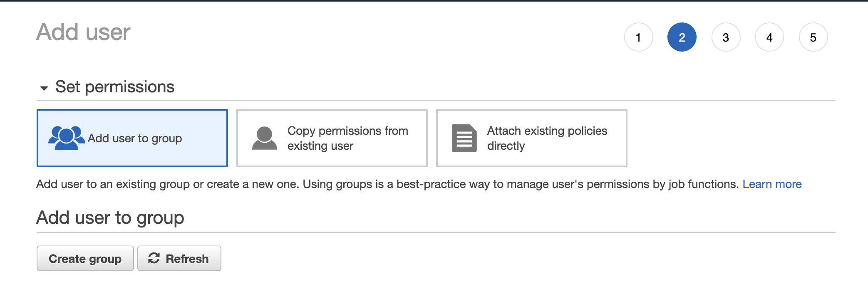
Task: Click the group people icon
Action: click(66, 138)
